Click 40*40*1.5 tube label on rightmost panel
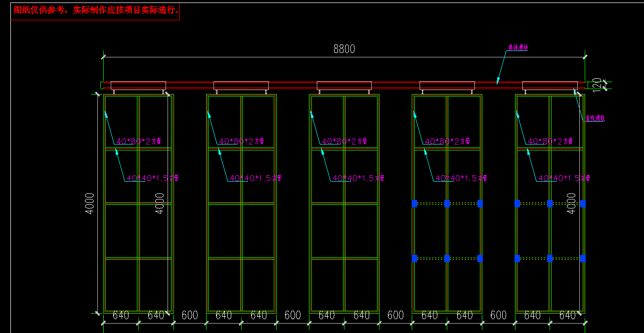 [x=564, y=178]
